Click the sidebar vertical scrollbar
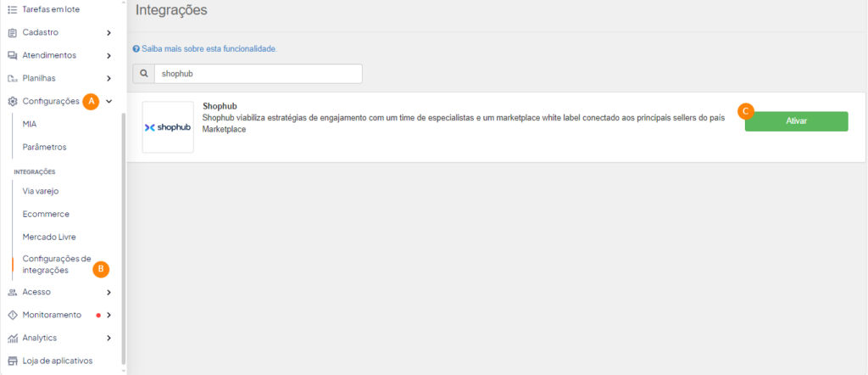Image resolution: width=868 pixels, height=375 pixels. point(124,238)
